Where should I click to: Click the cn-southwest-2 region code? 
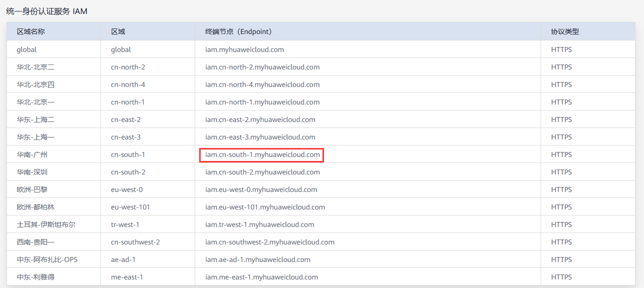135,242
